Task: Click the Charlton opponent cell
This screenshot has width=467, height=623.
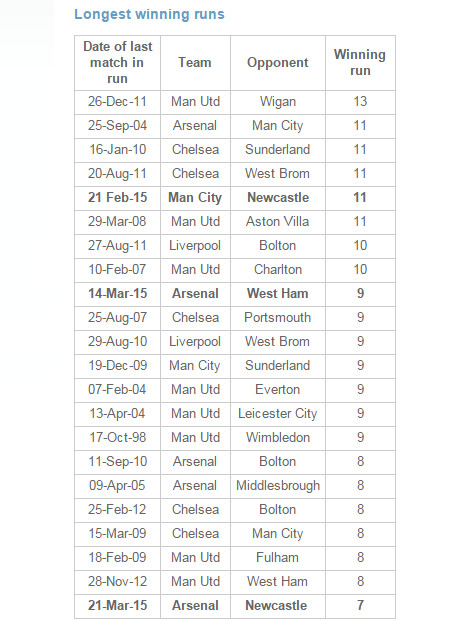Action: pyautogui.click(x=278, y=269)
